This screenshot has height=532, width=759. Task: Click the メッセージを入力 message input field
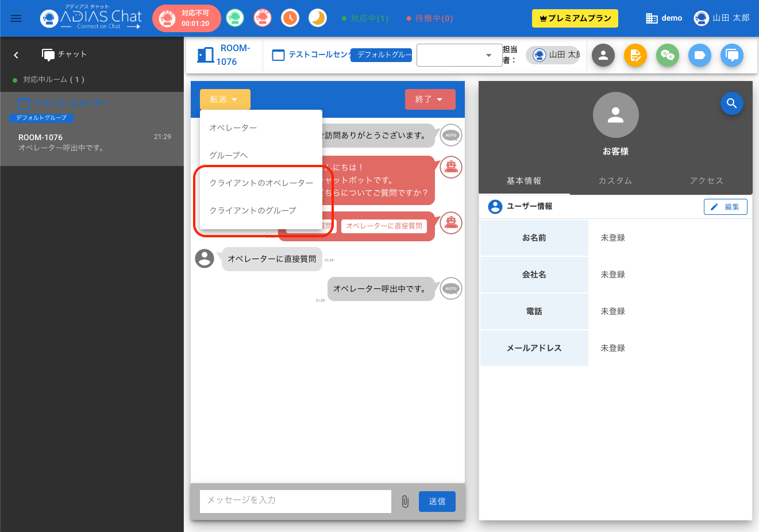pos(295,500)
